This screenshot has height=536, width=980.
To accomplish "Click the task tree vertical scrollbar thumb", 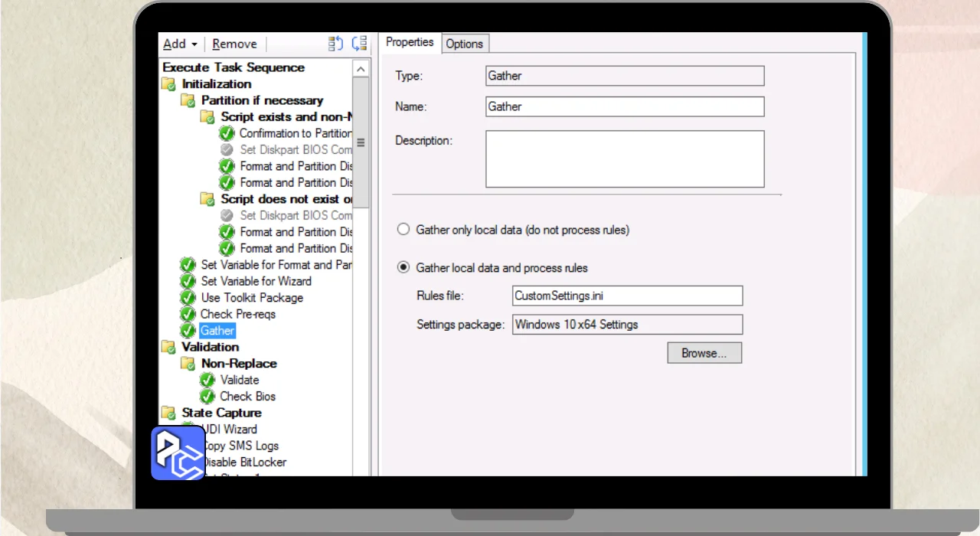I will pos(361,142).
